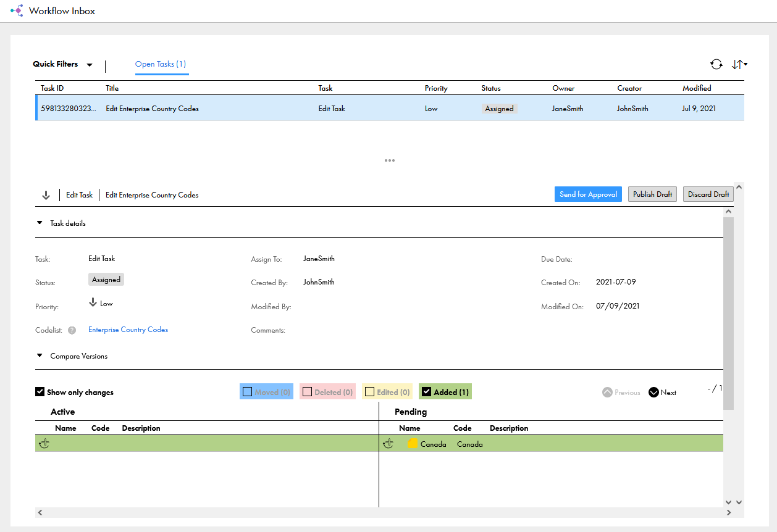Click the Next change arrow icon
777x532 pixels.
pos(653,392)
